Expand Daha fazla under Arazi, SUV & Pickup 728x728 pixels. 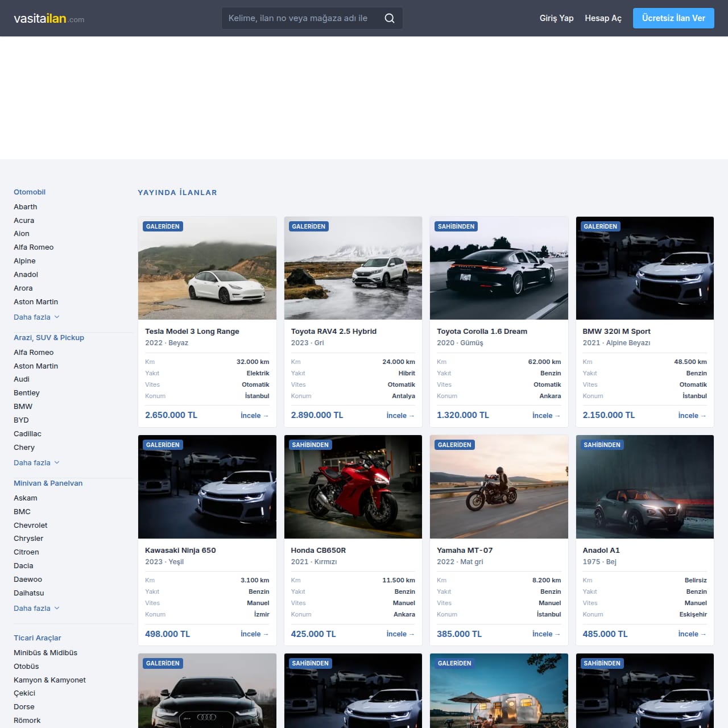click(36, 463)
